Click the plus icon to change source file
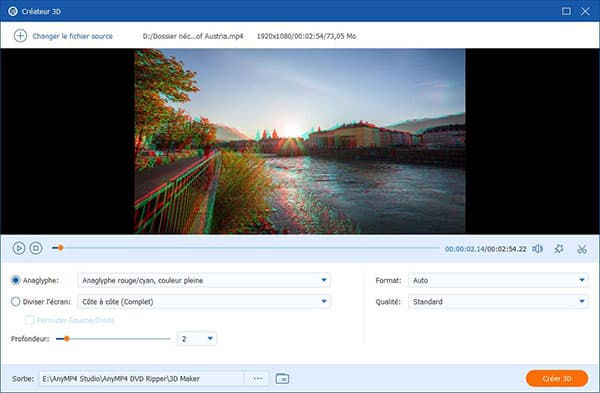The image size is (600, 393). (x=20, y=36)
